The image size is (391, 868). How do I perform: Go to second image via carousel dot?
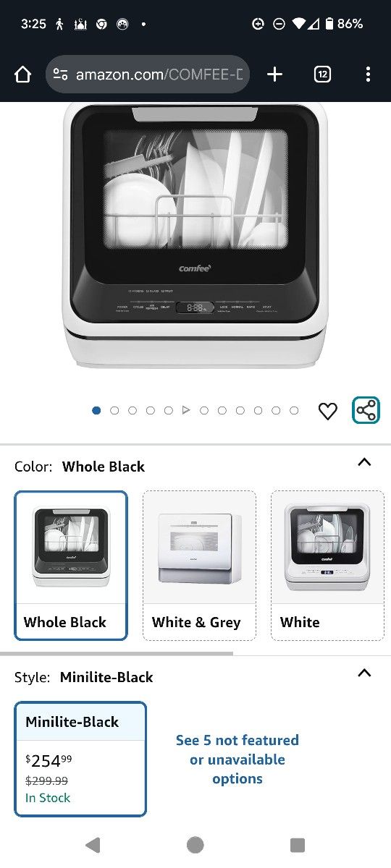click(x=114, y=410)
